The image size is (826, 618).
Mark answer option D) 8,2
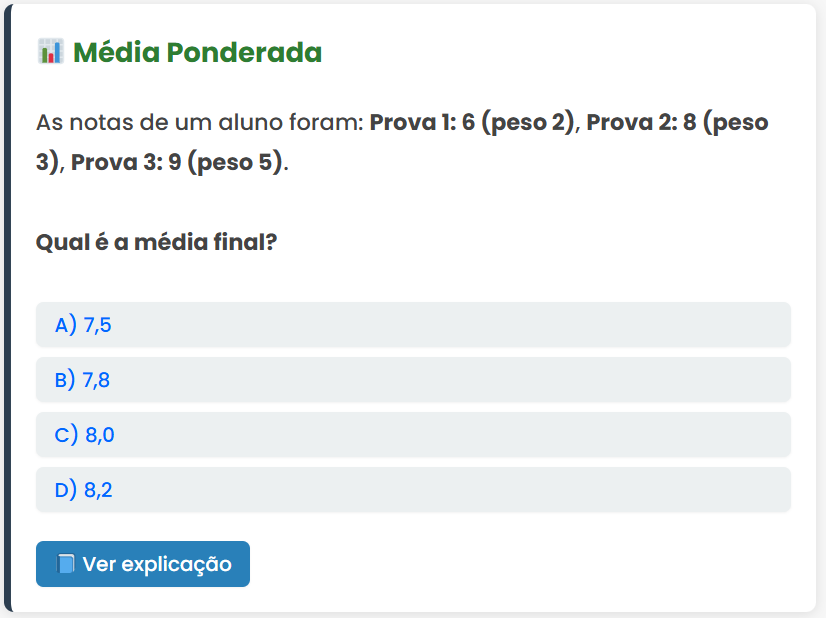[413, 490]
